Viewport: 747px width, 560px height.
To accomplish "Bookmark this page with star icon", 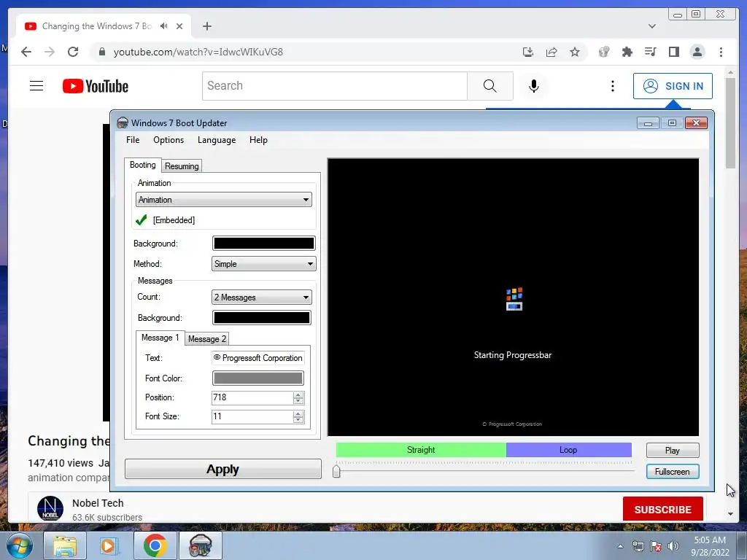I will pyautogui.click(x=575, y=52).
